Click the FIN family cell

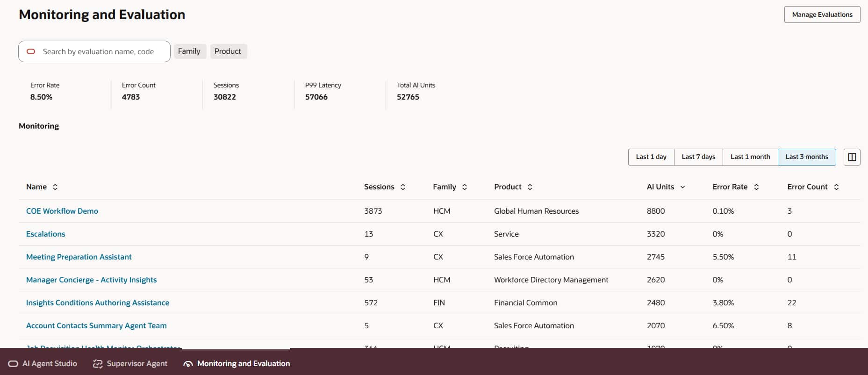(439, 303)
